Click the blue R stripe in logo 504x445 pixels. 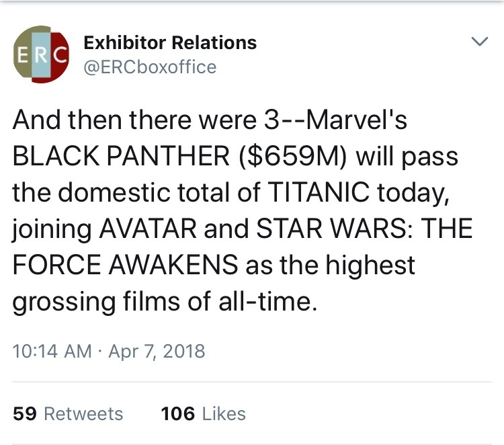(41, 55)
